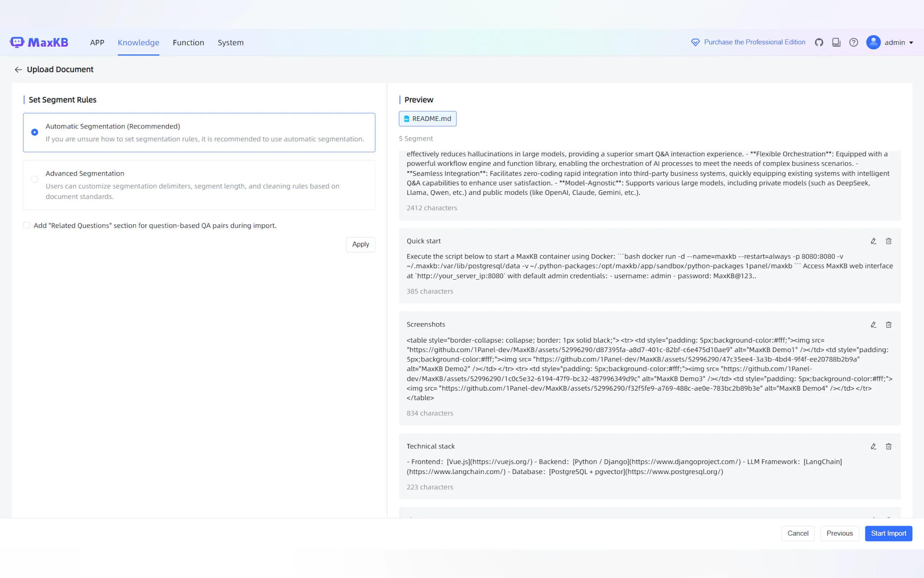Switch to the Function menu
This screenshot has height=578, width=924.
188,43
